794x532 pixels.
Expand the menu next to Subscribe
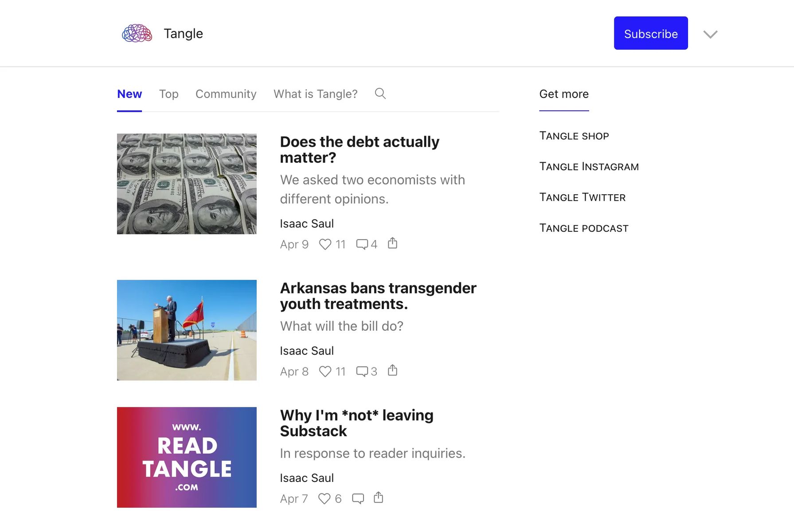(x=710, y=34)
